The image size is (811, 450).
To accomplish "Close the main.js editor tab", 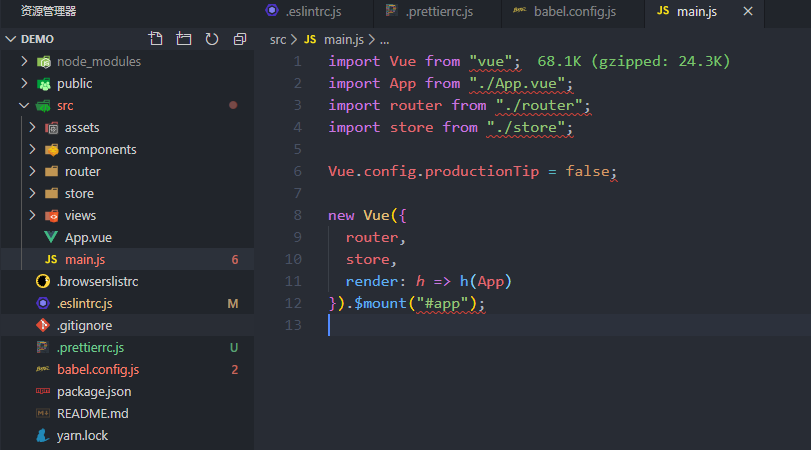I will coord(746,12).
